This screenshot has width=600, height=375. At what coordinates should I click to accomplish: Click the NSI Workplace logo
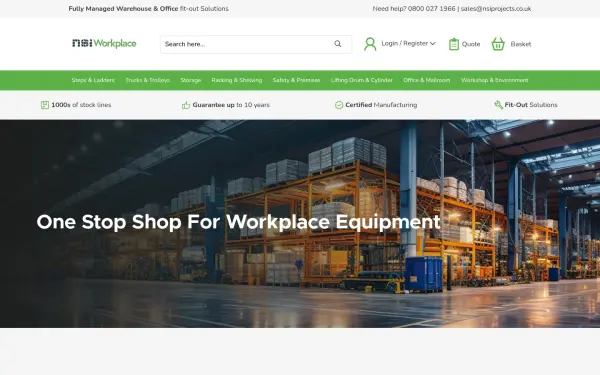(x=104, y=43)
